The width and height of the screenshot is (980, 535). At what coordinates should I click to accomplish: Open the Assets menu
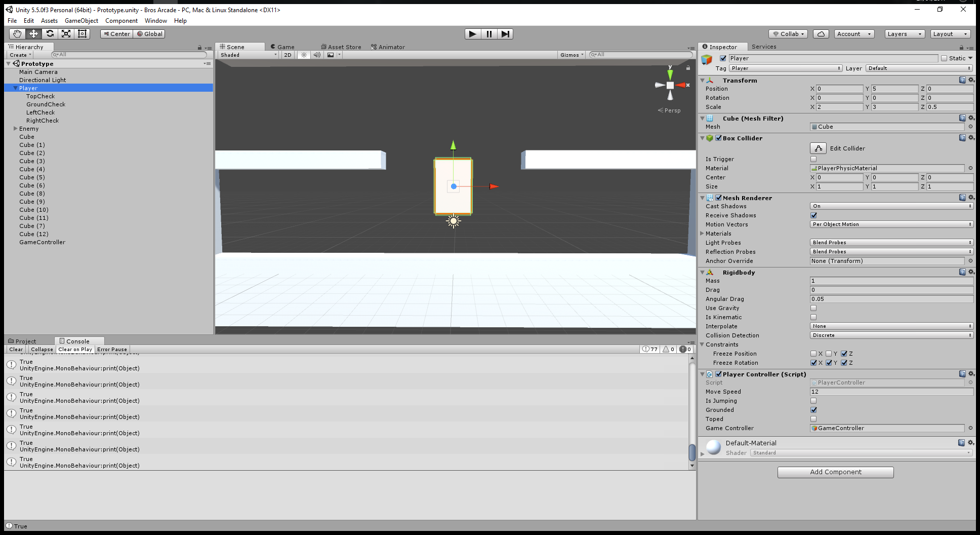click(49, 21)
